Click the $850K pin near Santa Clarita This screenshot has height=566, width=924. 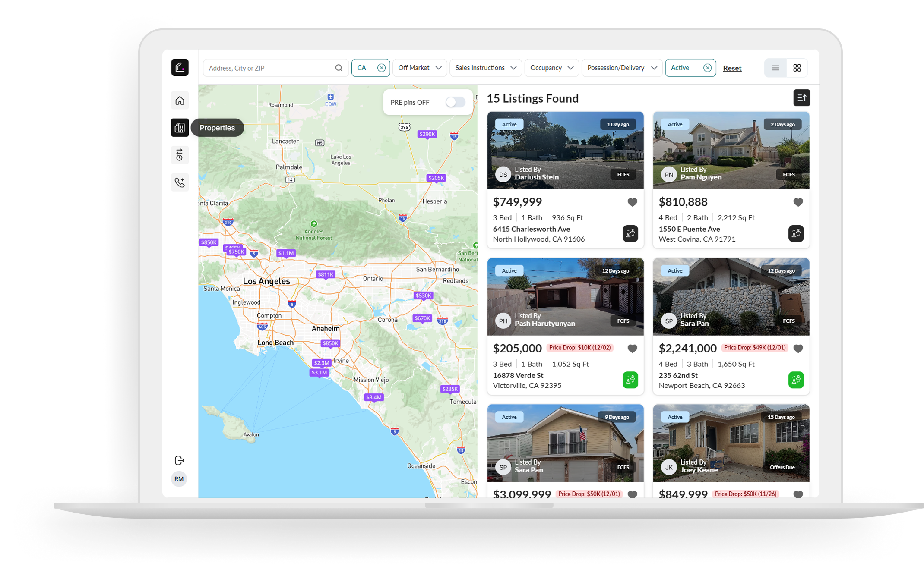pos(209,242)
